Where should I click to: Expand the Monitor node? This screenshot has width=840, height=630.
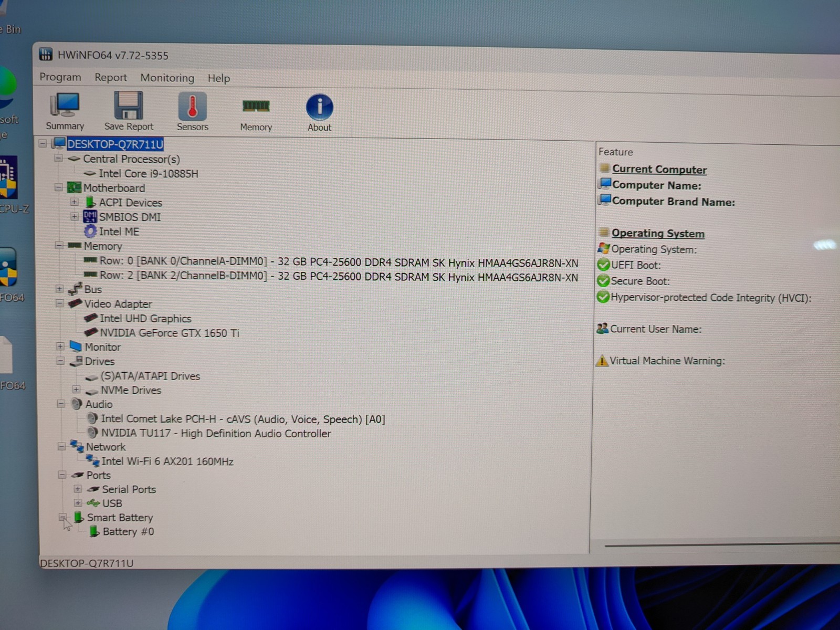60,346
